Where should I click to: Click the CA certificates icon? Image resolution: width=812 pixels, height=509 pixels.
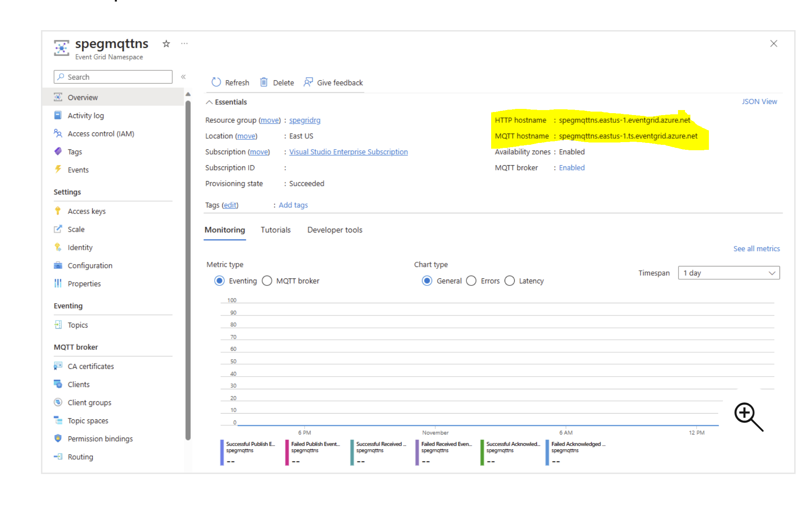tap(58, 366)
